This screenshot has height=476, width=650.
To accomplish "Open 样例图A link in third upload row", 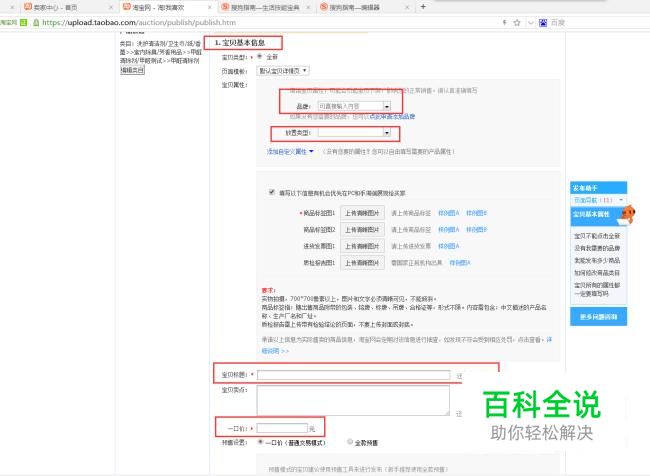I will [449, 246].
